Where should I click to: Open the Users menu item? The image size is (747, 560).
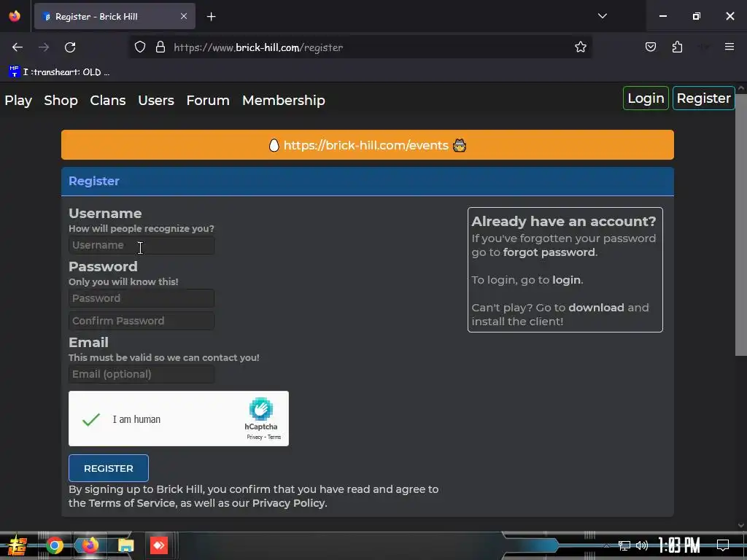click(156, 101)
